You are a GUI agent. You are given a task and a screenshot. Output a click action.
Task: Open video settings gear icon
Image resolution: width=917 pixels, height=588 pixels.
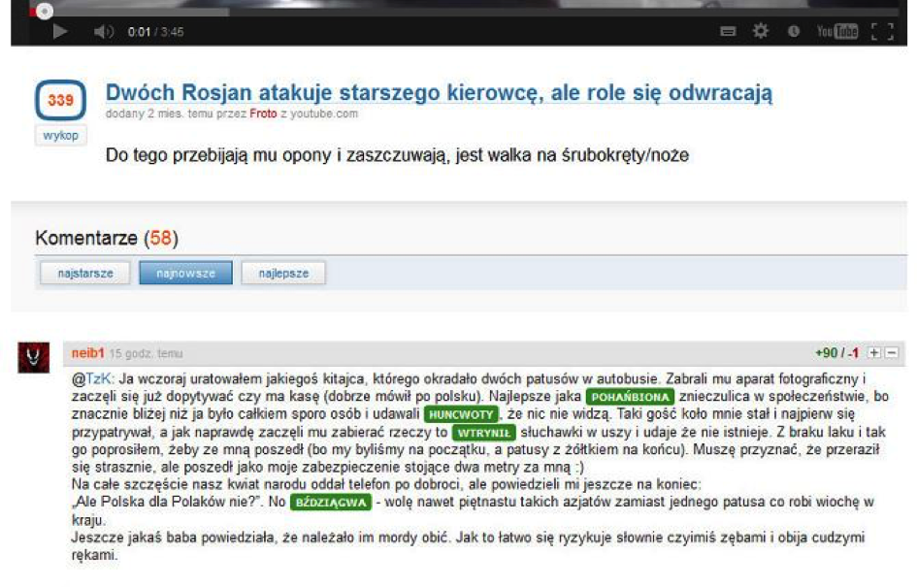point(761,32)
